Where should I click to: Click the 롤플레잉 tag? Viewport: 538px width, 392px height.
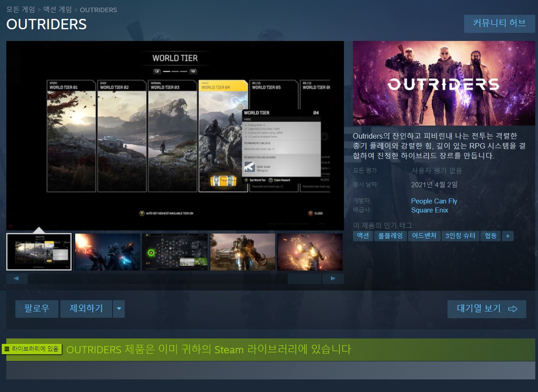390,236
